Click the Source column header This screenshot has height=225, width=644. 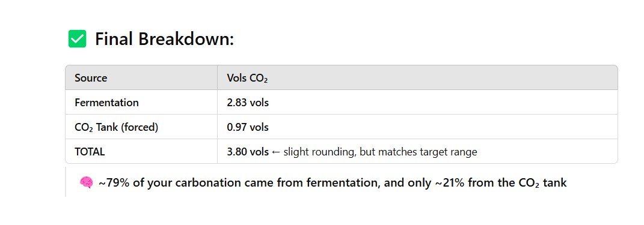tap(91, 78)
